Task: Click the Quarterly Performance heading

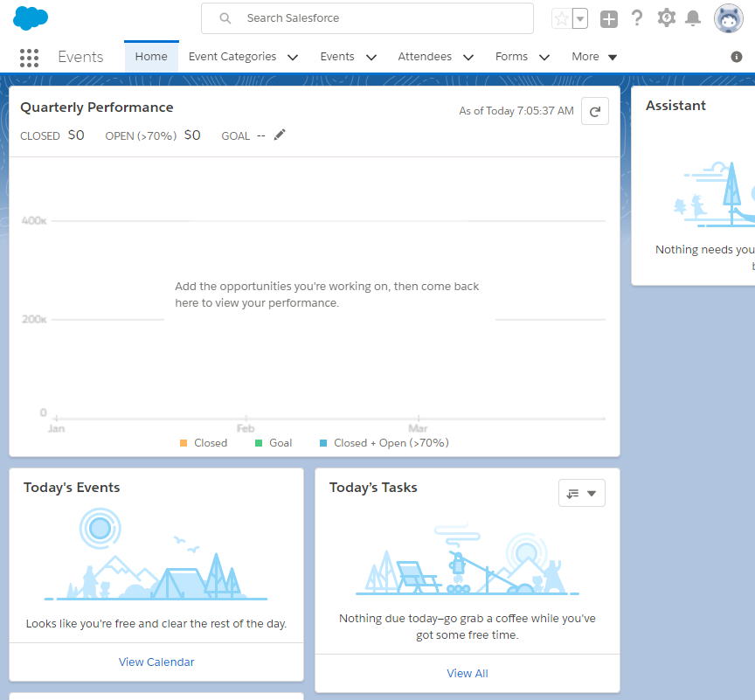Action: [x=97, y=107]
